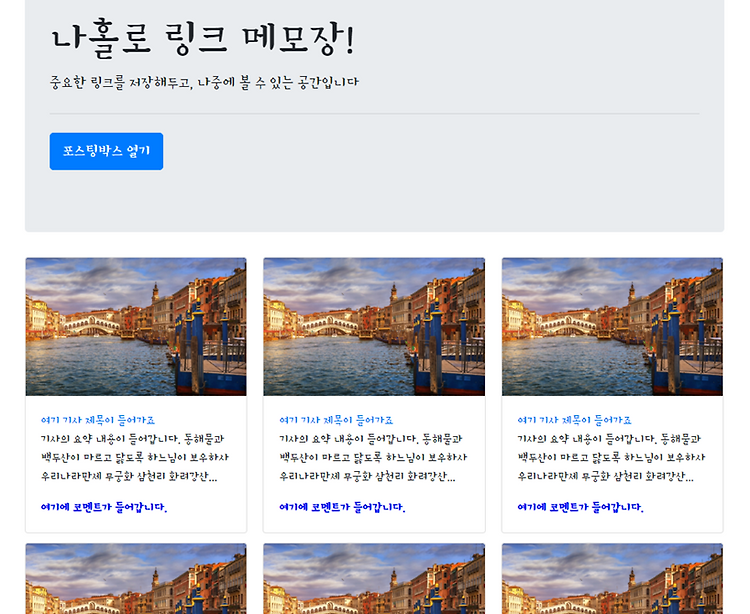Open the Venice image on the last top-row card
Screen dimensions: 750x614
click(x=612, y=327)
